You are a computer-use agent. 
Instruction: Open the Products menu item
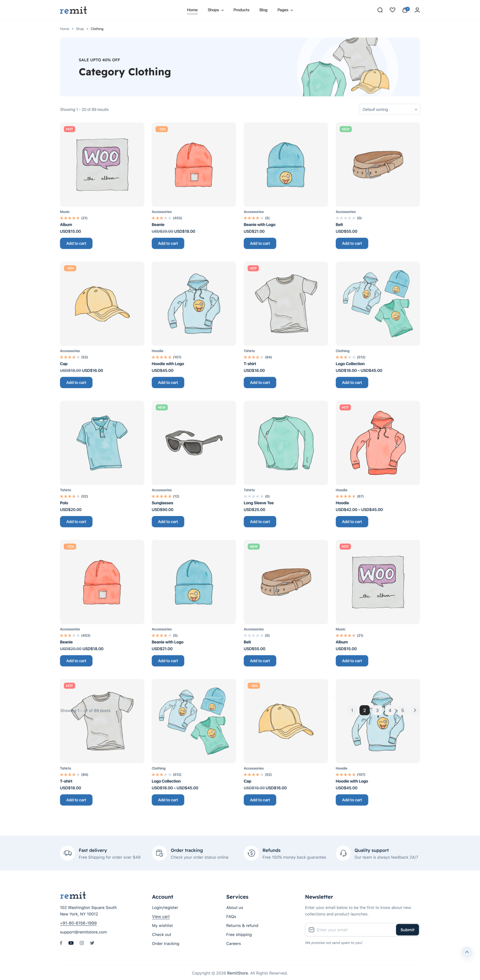tap(241, 10)
